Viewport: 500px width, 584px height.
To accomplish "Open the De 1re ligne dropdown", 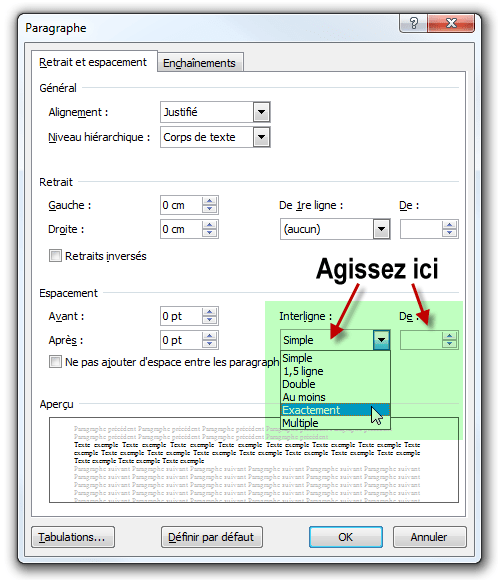I will click(x=381, y=229).
